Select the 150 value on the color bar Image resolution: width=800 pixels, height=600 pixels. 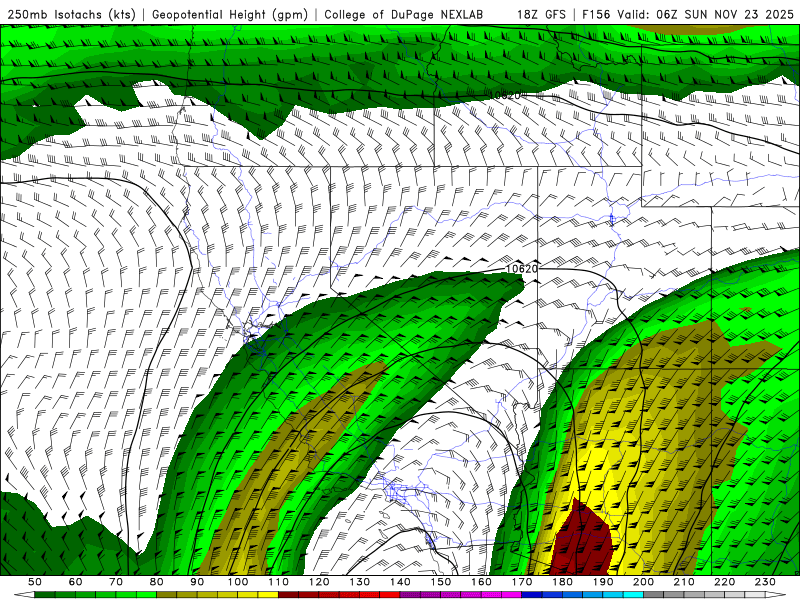(x=441, y=582)
